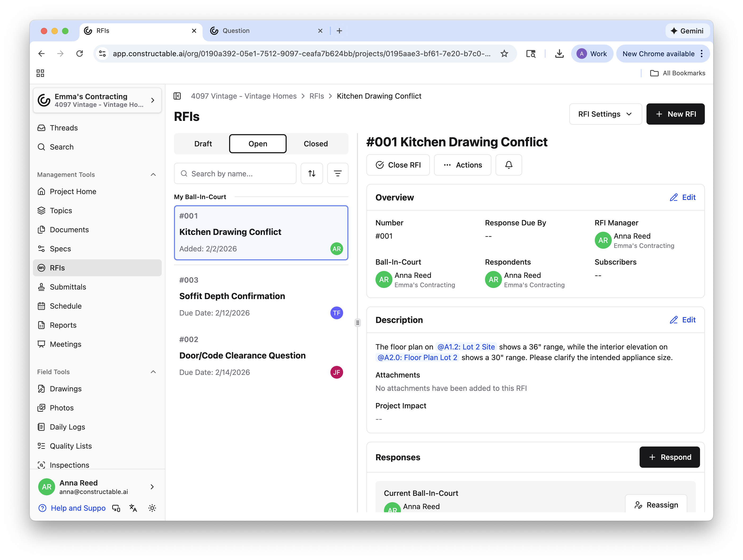Bookmark this page with the star icon
This screenshot has width=743, height=560.
tap(504, 54)
